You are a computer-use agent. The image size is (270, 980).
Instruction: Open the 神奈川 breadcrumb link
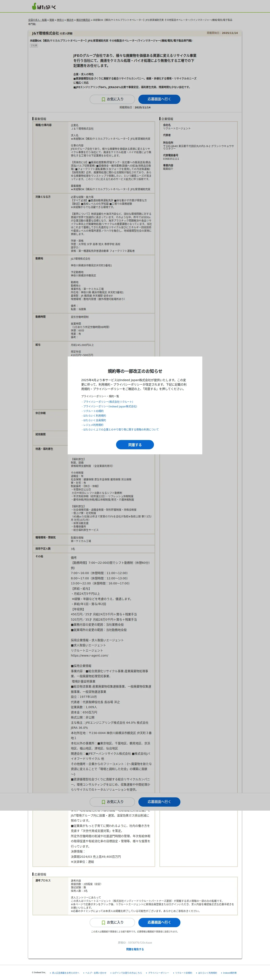click(61, 20)
